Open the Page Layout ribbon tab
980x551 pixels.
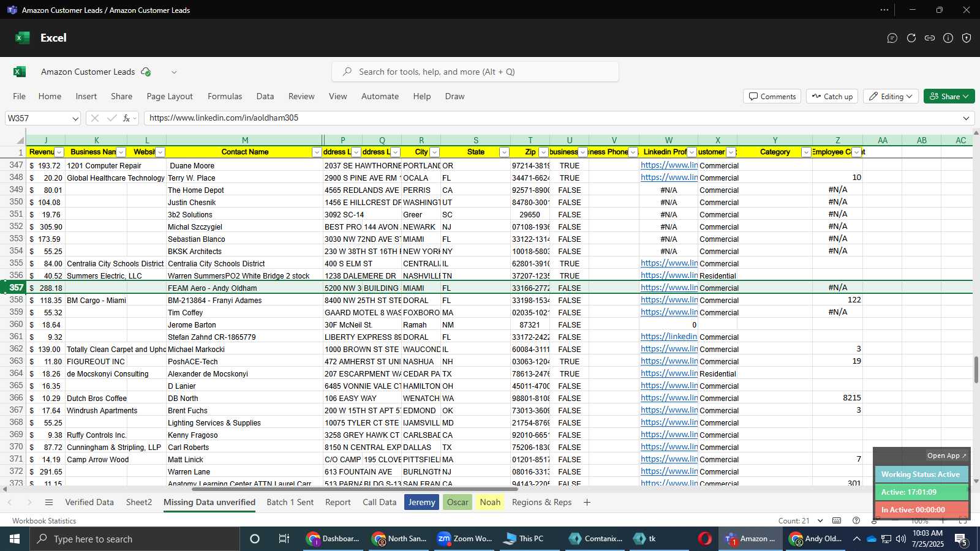(170, 97)
